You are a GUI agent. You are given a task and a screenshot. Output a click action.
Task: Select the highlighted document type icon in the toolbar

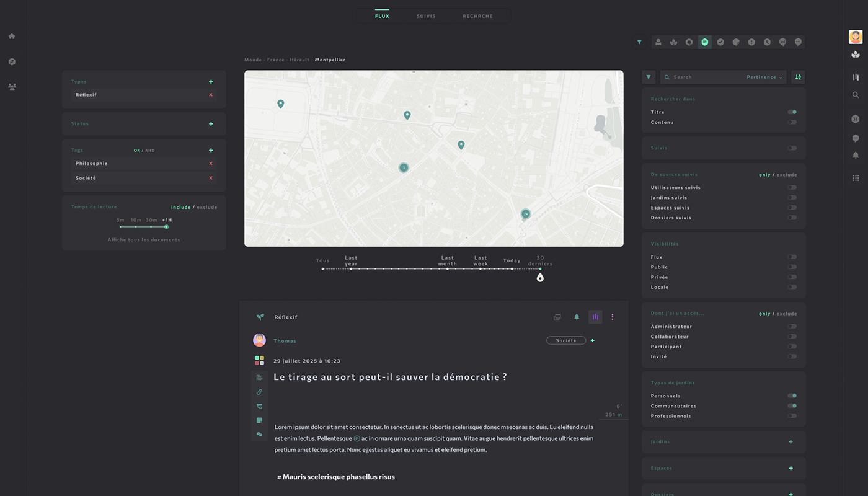click(704, 42)
